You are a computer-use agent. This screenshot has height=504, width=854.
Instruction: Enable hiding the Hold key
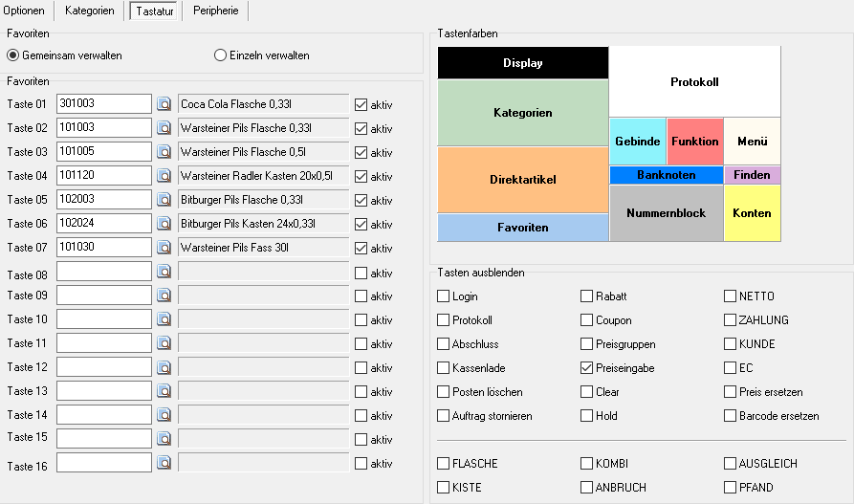click(586, 416)
